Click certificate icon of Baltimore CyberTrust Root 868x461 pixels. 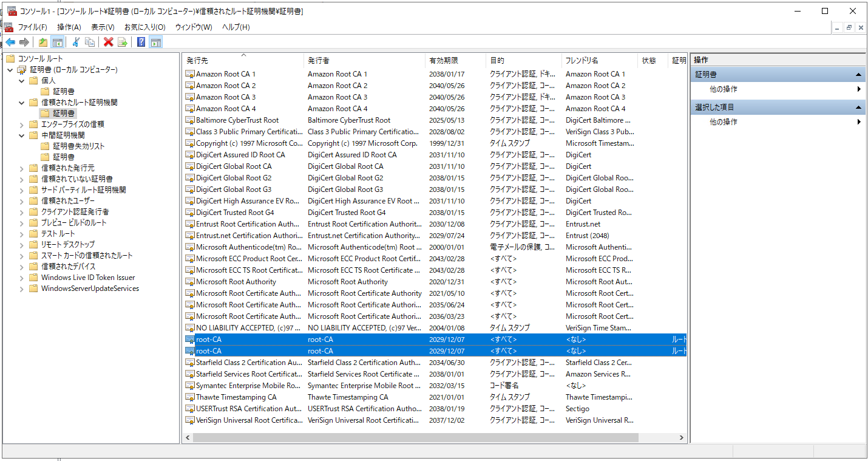pos(190,120)
